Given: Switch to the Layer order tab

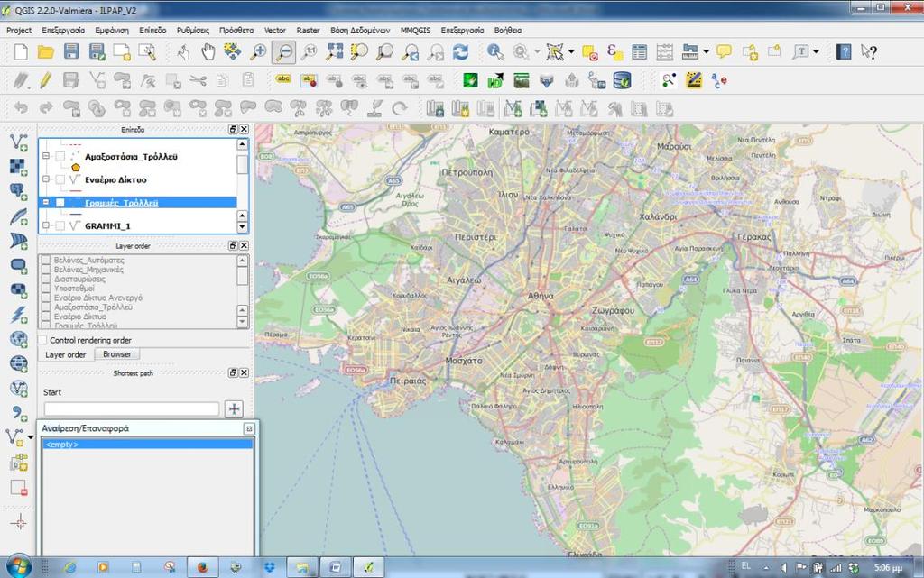Looking at the screenshot, I should coord(65,355).
